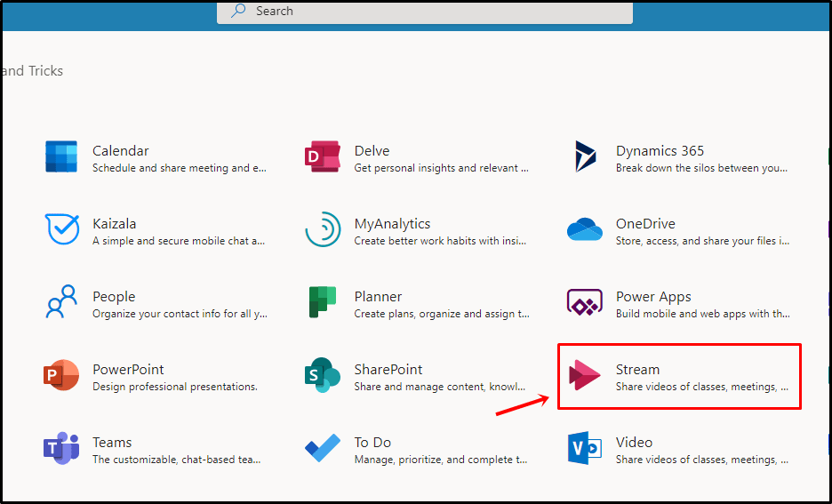Open the Planner app icon
This screenshot has height=504, width=832.
coord(323,303)
